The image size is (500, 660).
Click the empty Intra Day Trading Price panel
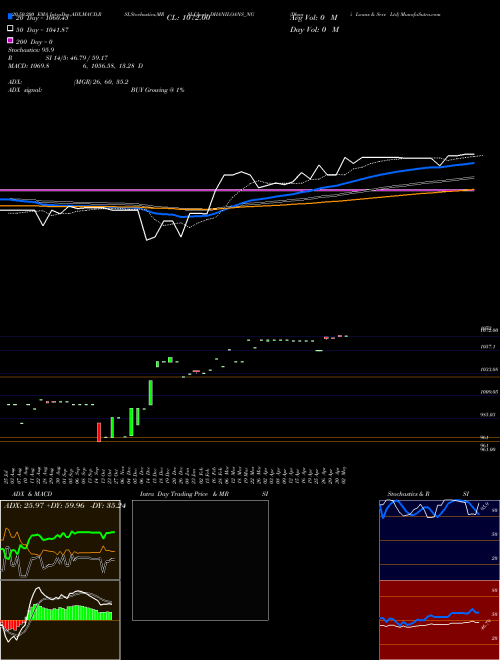[200, 560]
